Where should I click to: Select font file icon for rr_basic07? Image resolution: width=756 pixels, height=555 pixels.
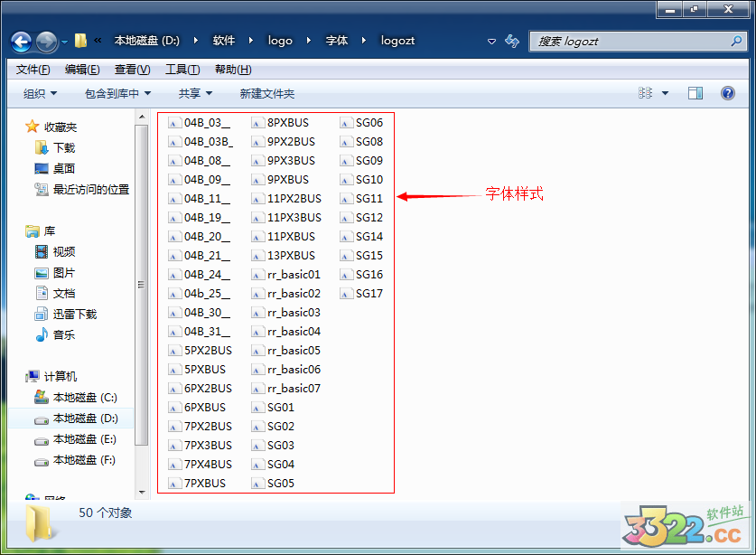(x=258, y=389)
